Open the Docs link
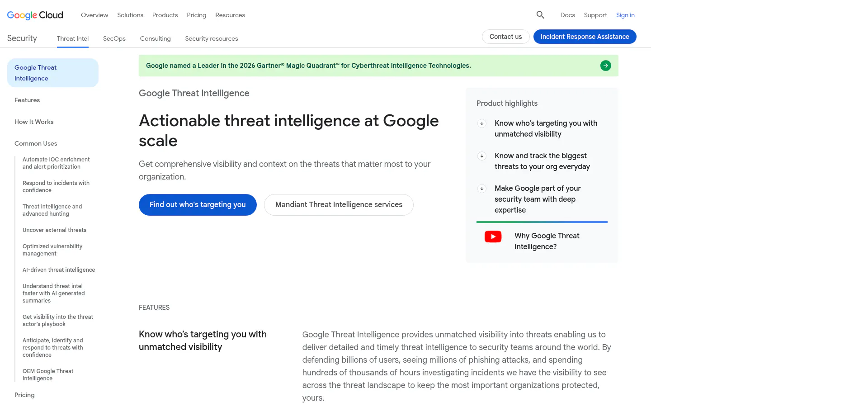This screenshot has width=868, height=407. tap(568, 15)
